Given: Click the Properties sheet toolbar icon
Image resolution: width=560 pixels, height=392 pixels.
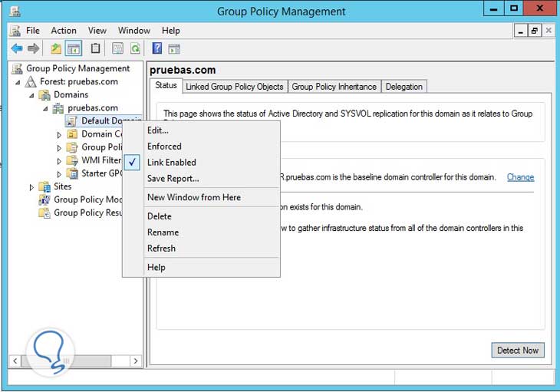Looking at the screenshot, I should click(117, 48).
